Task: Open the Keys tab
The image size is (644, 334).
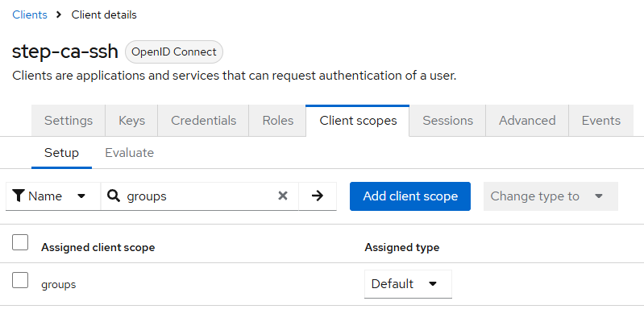Action: tap(131, 121)
